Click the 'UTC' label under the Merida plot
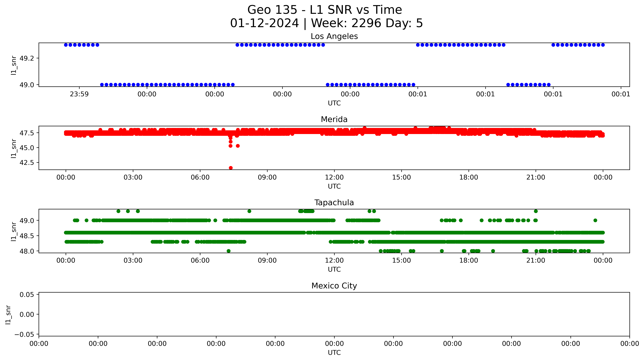The image size is (644, 361). (x=334, y=186)
